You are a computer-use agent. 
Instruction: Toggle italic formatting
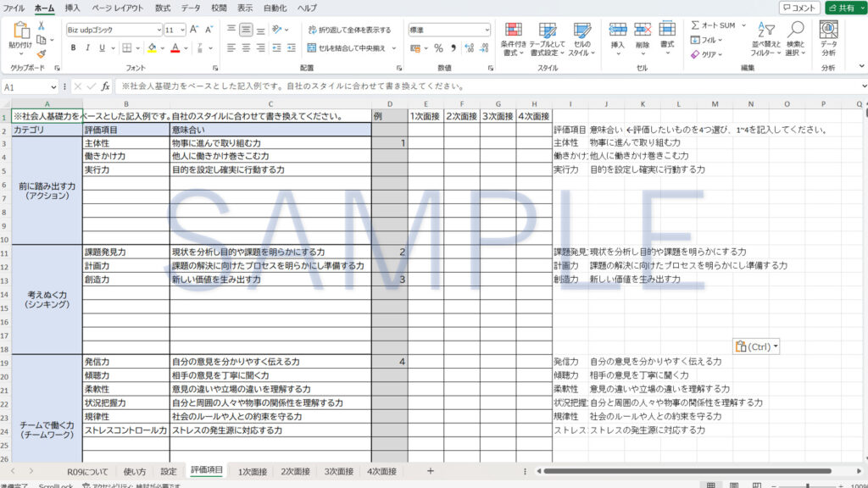point(88,48)
